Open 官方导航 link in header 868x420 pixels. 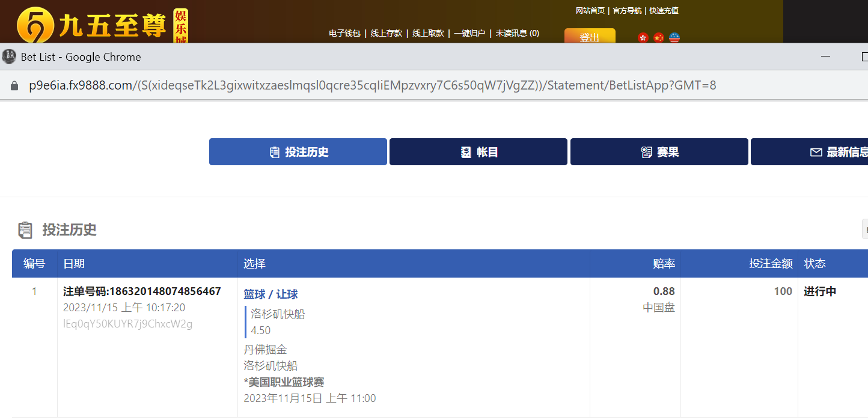coord(628,11)
